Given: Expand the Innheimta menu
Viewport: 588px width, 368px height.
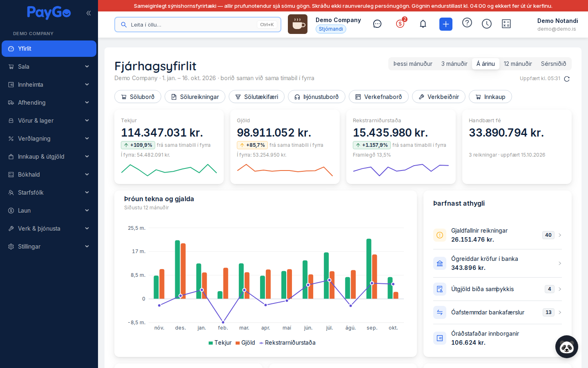Looking at the screenshot, I should [x=49, y=85].
